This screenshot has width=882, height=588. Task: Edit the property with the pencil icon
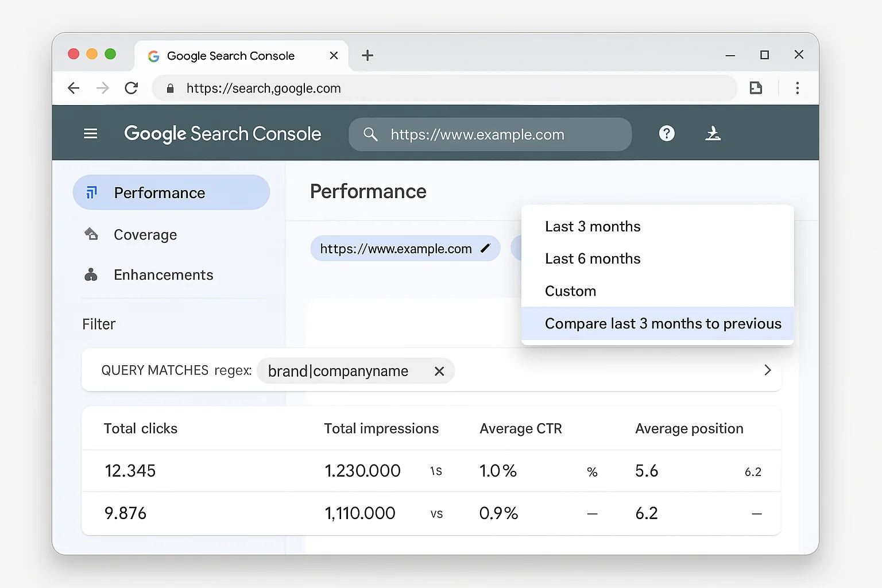pos(486,248)
